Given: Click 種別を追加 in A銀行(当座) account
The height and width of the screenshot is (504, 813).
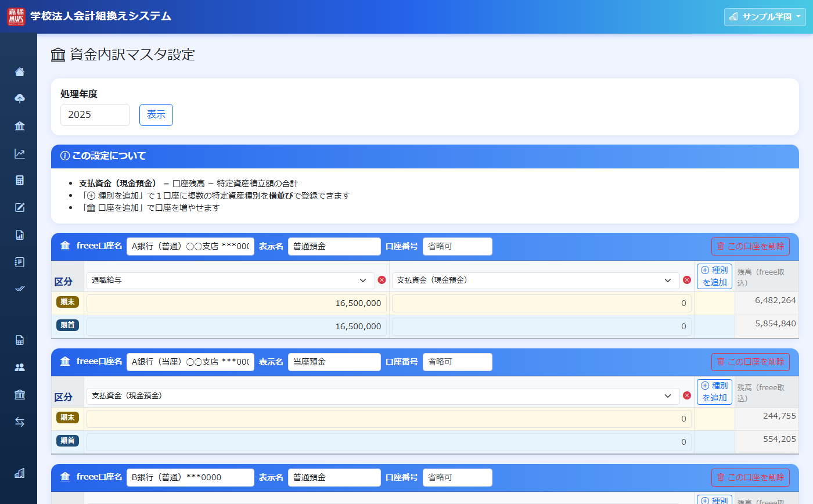Looking at the screenshot, I should coord(714,392).
